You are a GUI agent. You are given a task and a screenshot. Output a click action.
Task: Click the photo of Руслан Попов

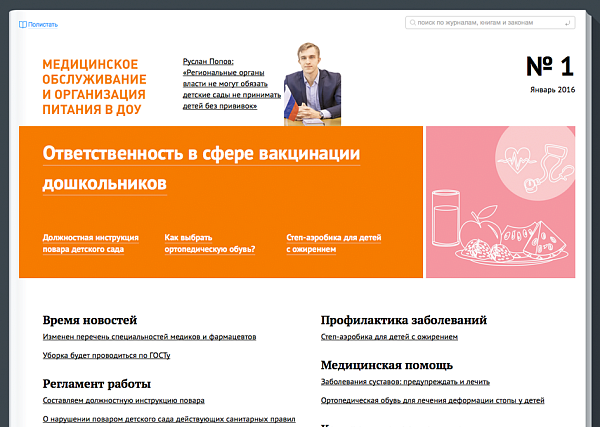pyautogui.click(x=312, y=84)
